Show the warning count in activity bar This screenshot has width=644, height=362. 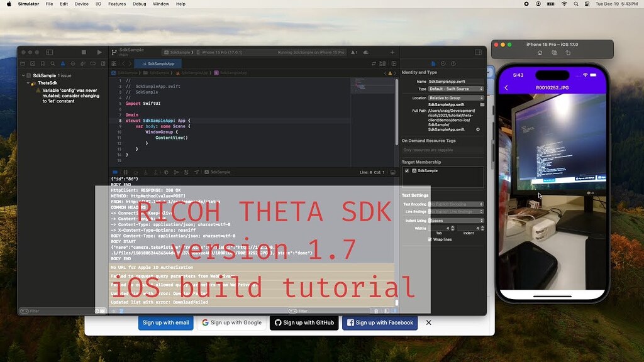click(354, 52)
